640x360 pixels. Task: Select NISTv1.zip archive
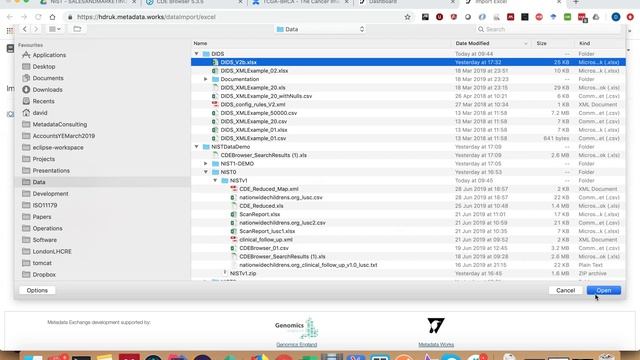(408, 273)
